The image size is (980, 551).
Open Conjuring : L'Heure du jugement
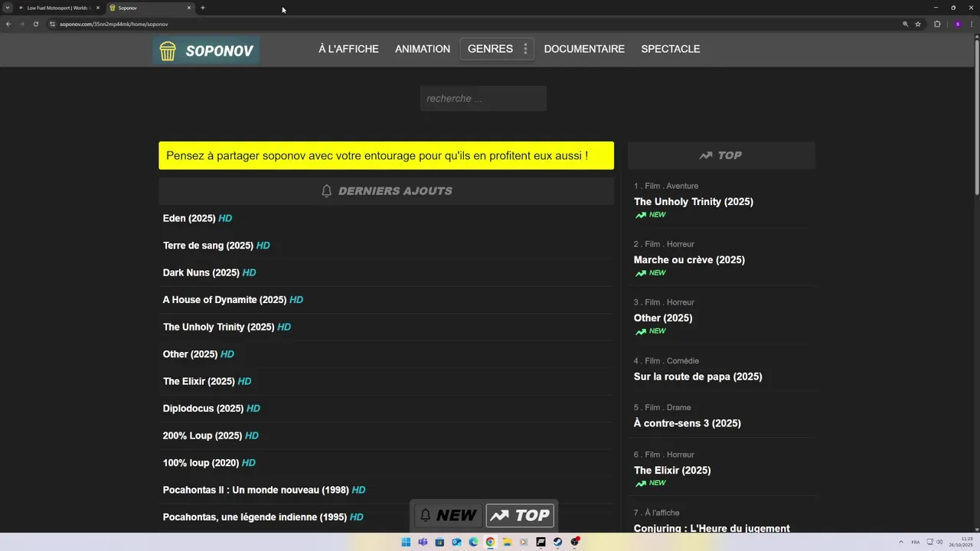pyautogui.click(x=712, y=529)
